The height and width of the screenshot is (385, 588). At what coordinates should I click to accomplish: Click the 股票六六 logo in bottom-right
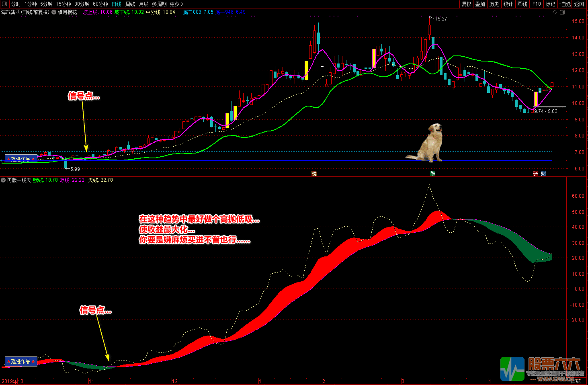541,369
